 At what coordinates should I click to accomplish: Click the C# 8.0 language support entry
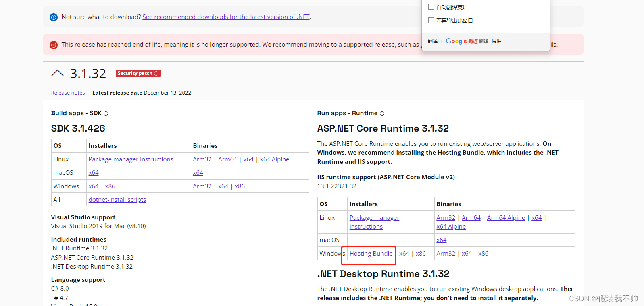tap(60, 289)
